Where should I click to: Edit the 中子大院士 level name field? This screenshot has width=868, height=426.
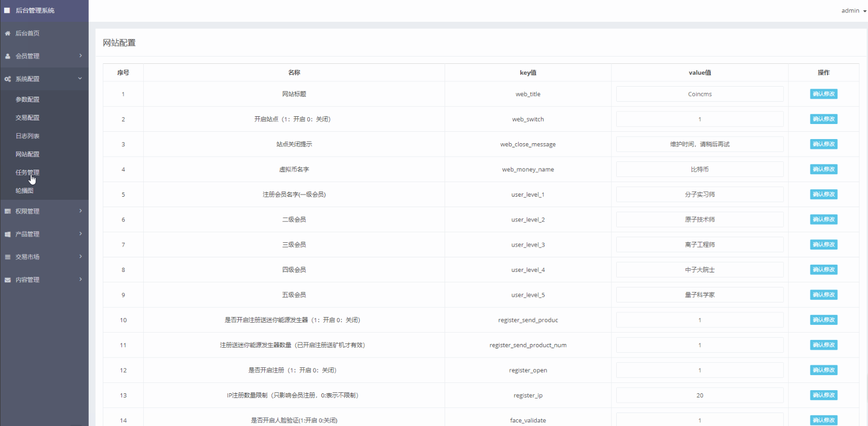click(700, 269)
